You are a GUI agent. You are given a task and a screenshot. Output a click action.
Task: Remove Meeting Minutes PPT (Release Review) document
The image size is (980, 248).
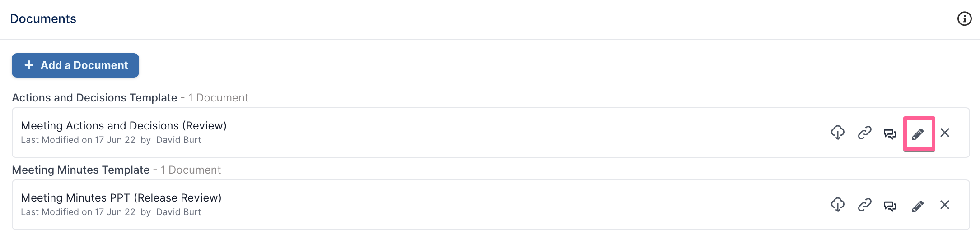[945, 205]
